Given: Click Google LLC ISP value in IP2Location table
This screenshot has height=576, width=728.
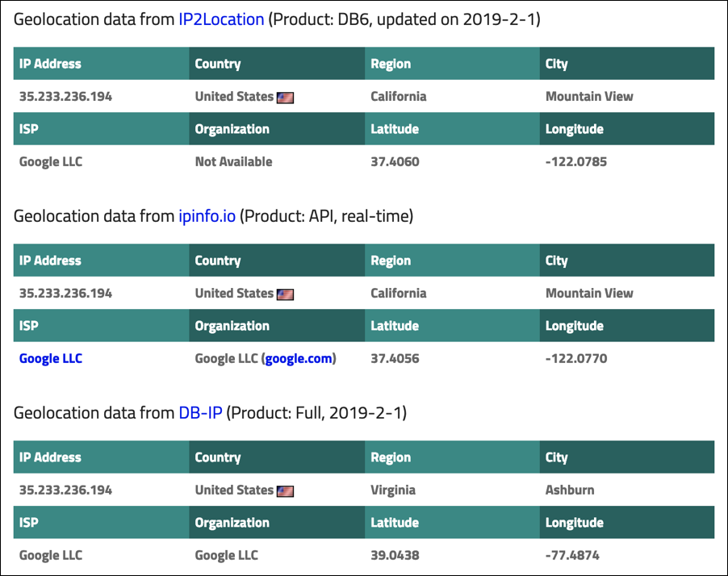Looking at the screenshot, I should coord(51,162).
